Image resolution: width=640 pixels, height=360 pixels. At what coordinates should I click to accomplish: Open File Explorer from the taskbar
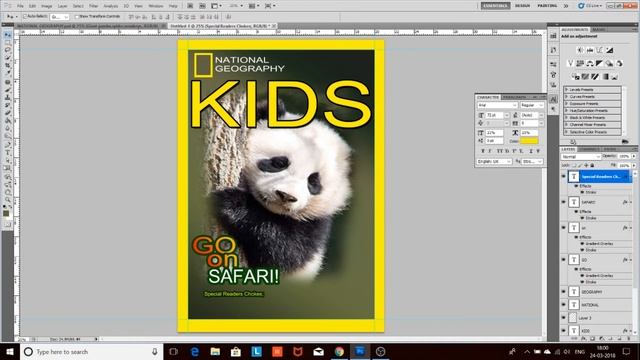pyautogui.click(x=215, y=351)
